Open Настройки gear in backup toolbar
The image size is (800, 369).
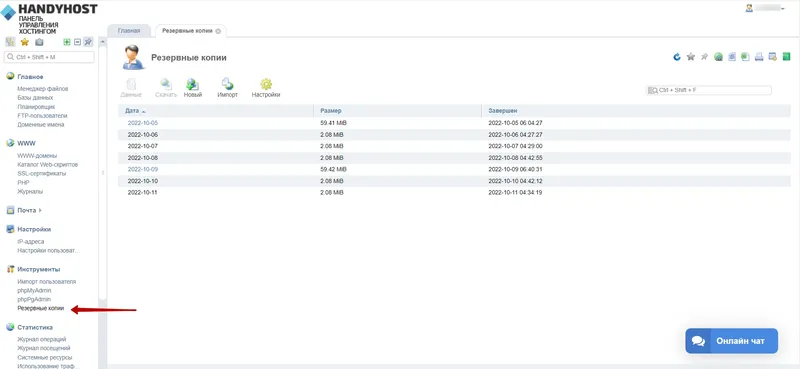266,88
